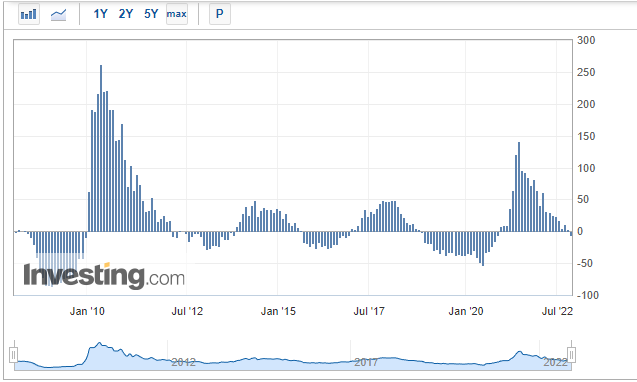Click the Jul '12 x-axis label
Image resolution: width=637 pixels, height=382 pixels.
point(187,312)
